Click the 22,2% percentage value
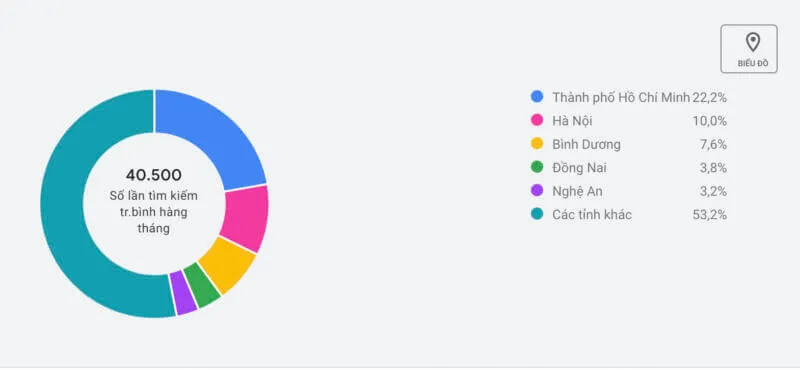Viewport: 800px width, 370px height. point(709,97)
